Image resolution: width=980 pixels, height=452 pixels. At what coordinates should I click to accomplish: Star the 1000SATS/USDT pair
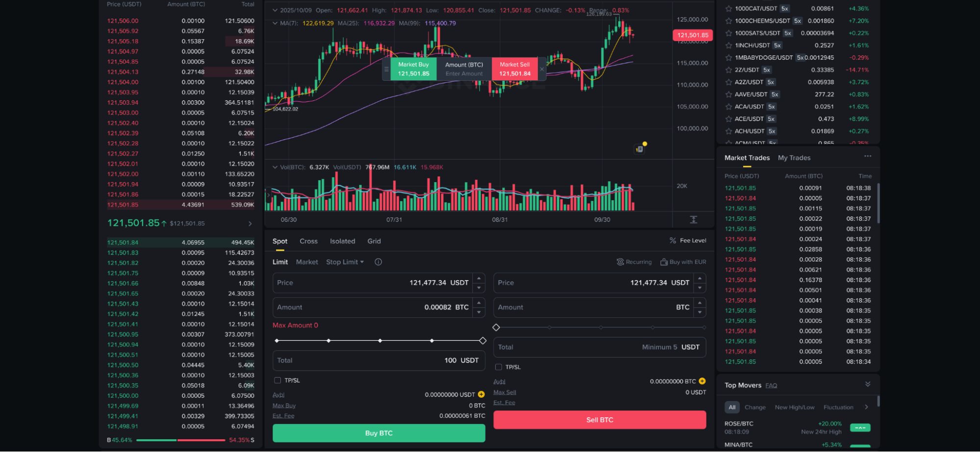[x=729, y=33]
